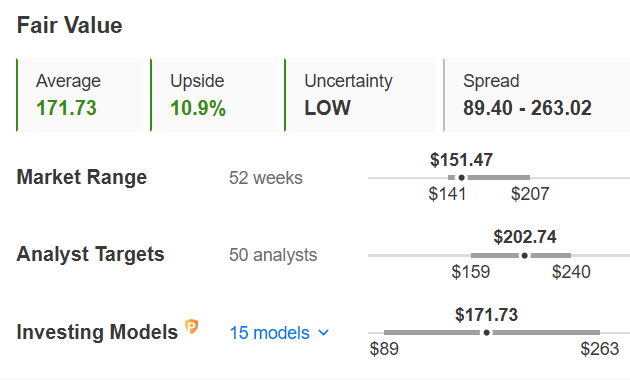This screenshot has height=380, width=630.
Task: Open the Uncertainty LOW card
Action: tap(360, 95)
